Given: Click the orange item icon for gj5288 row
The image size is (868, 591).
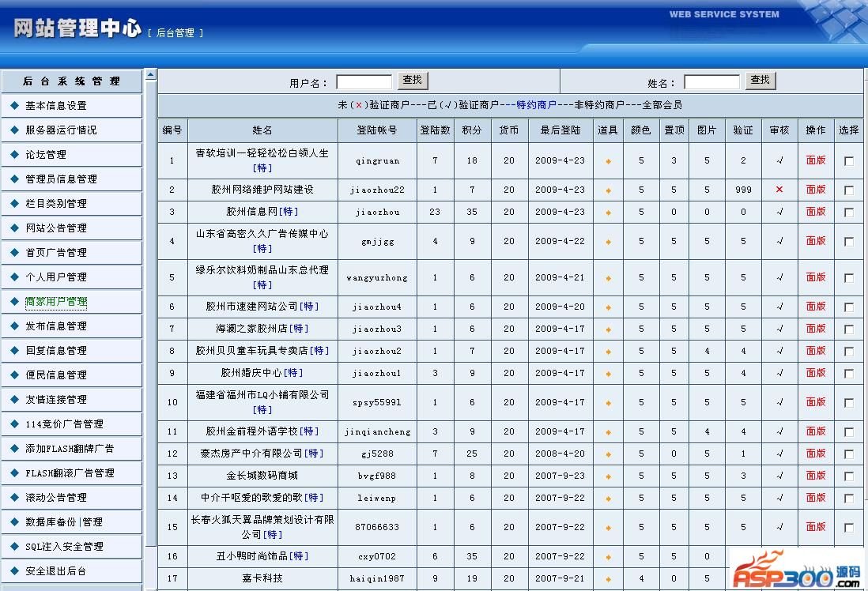Looking at the screenshot, I should pos(608,454).
